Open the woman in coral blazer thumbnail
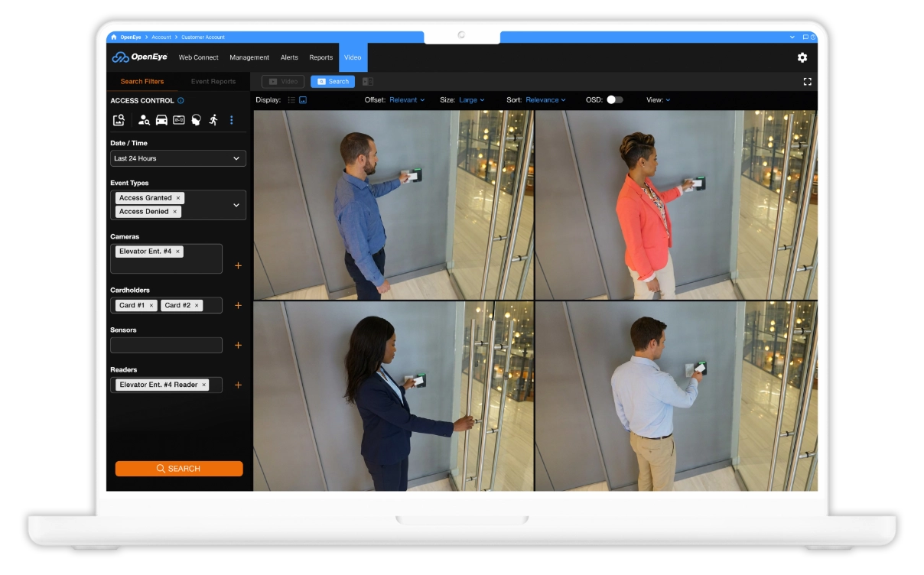 676,204
